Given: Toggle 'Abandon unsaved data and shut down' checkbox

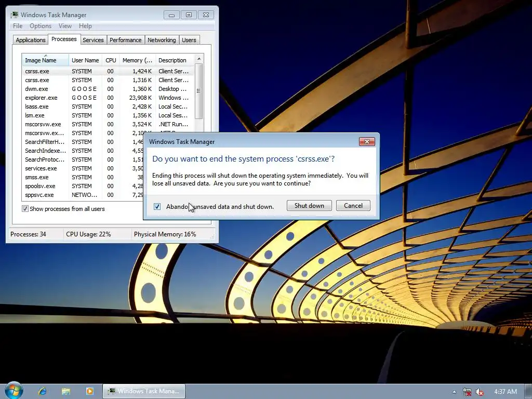Looking at the screenshot, I should click(157, 206).
